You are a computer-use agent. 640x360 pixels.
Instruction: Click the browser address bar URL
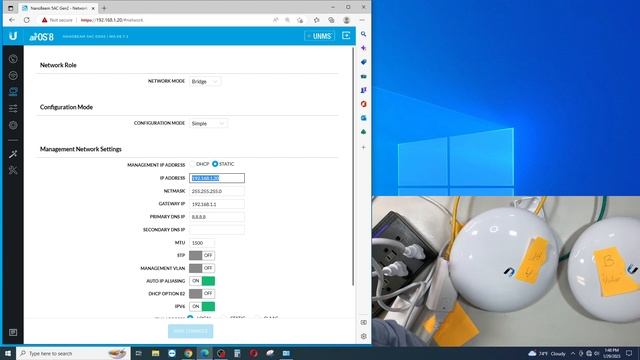point(112,20)
